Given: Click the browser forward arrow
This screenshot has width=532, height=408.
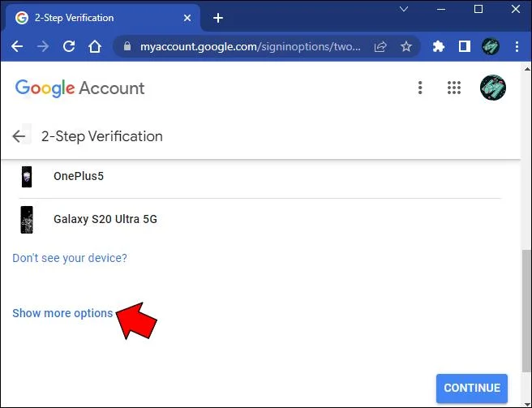Looking at the screenshot, I should pos(43,46).
